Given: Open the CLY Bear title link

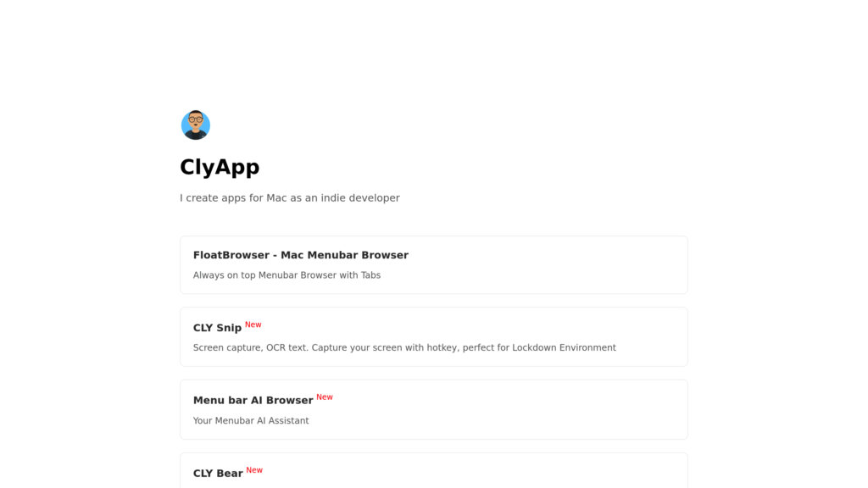Looking at the screenshot, I should [218, 473].
